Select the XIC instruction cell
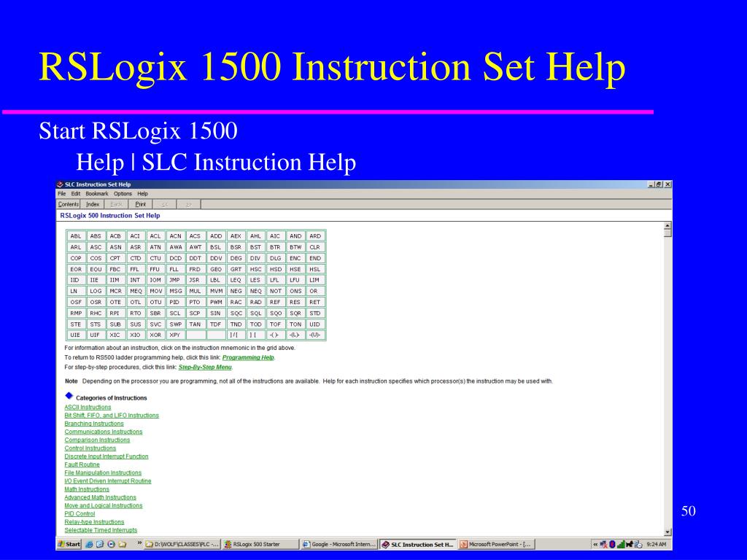The width and height of the screenshot is (747, 560). 115,335
